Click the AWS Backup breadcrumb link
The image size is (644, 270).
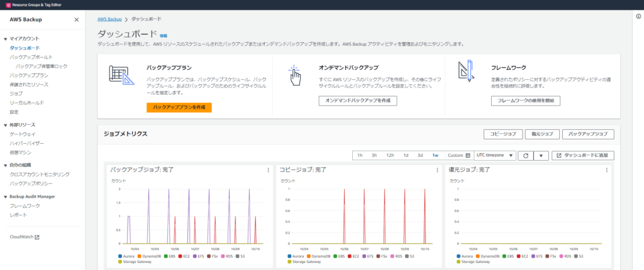pyautogui.click(x=109, y=19)
